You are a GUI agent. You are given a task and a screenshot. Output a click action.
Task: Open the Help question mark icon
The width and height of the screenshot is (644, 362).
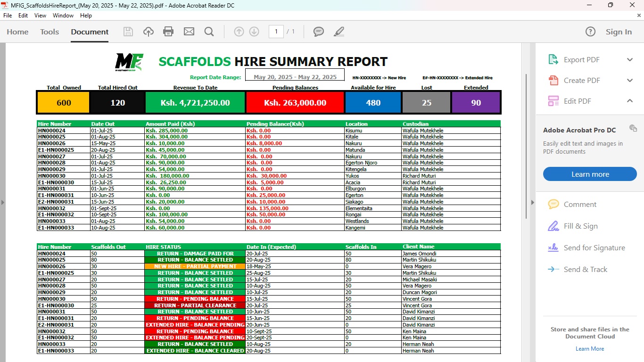click(590, 32)
